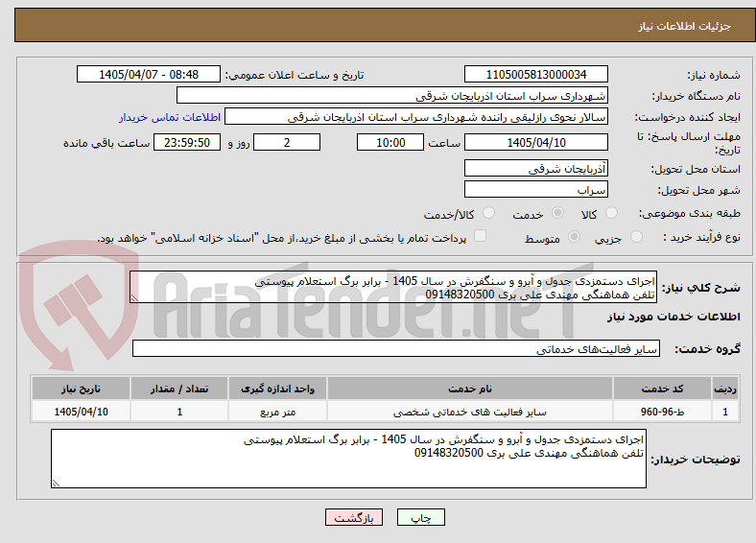Choose متوسط purchase process radio
Screen dimensions: 756x543
(575, 236)
